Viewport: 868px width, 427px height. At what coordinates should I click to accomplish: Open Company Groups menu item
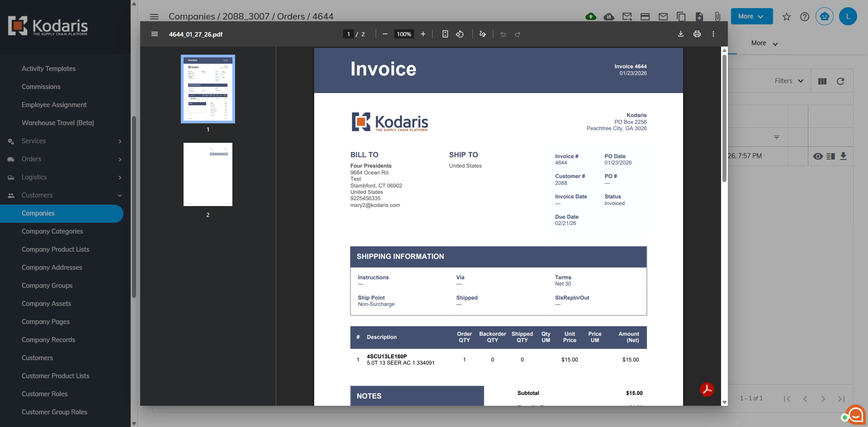pyautogui.click(x=47, y=286)
